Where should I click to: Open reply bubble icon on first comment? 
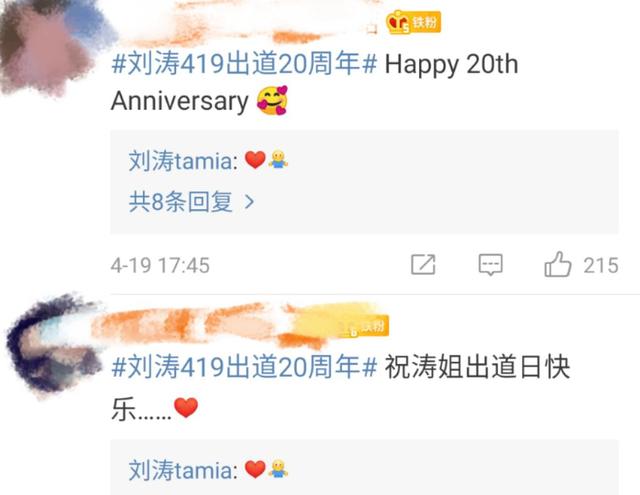[490, 264]
